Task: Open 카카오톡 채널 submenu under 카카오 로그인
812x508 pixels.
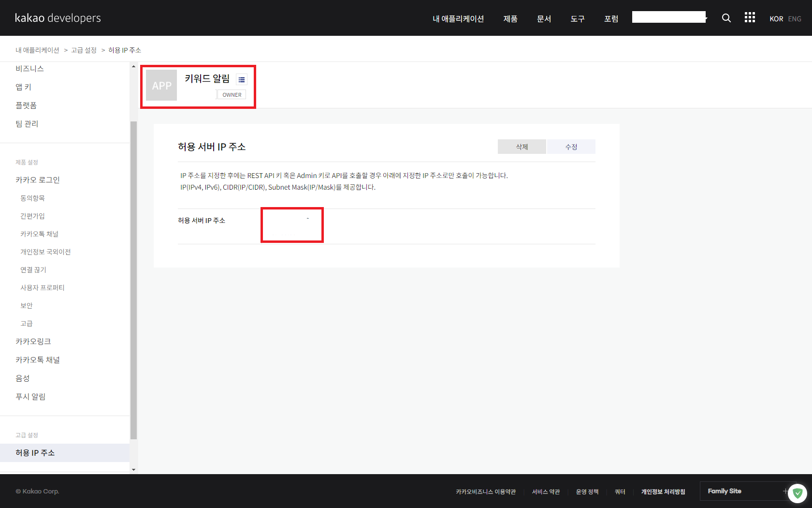Action: 39,234
